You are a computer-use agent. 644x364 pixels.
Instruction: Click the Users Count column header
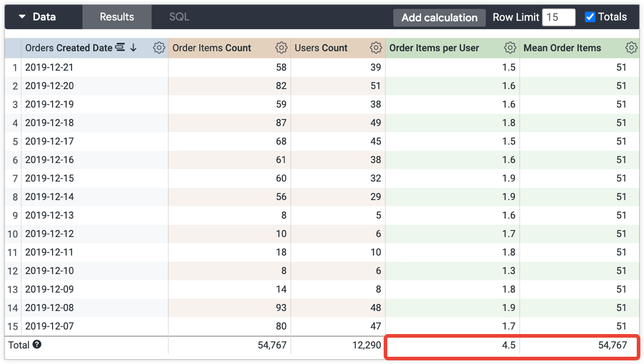(321, 48)
